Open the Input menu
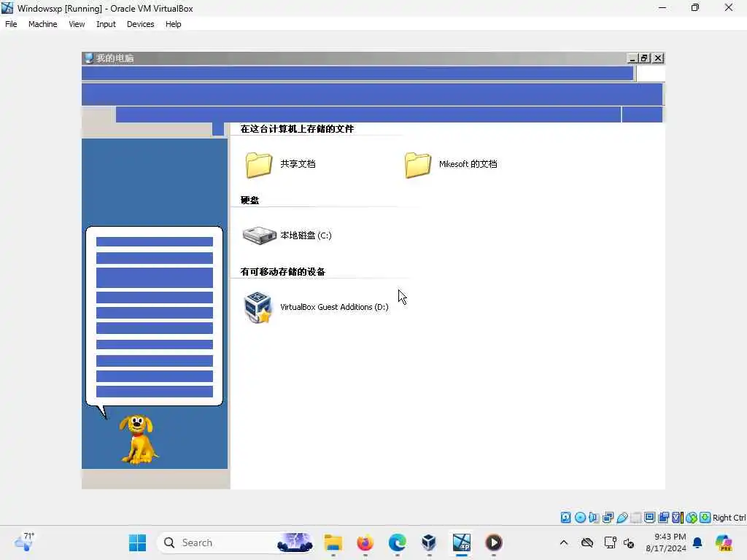Image resolution: width=747 pixels, height=560 pixels. point(106,24)
